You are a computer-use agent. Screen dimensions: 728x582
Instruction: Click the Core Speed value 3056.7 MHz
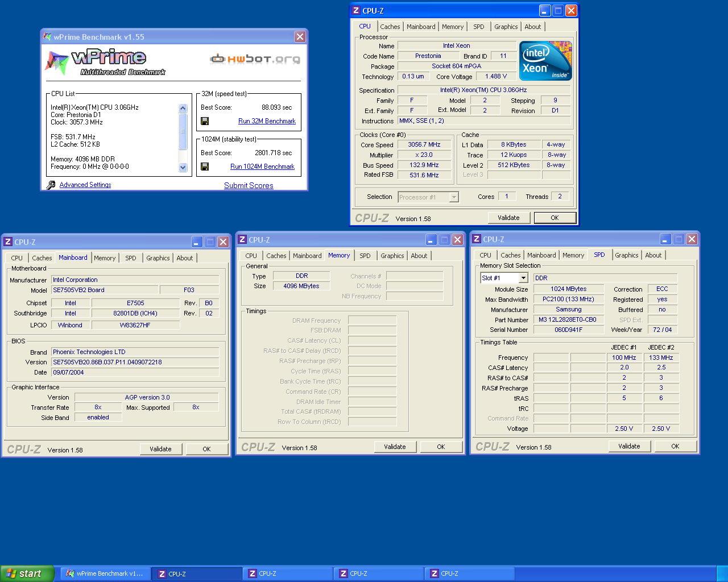pyautogui.click(x=424, y=145)
